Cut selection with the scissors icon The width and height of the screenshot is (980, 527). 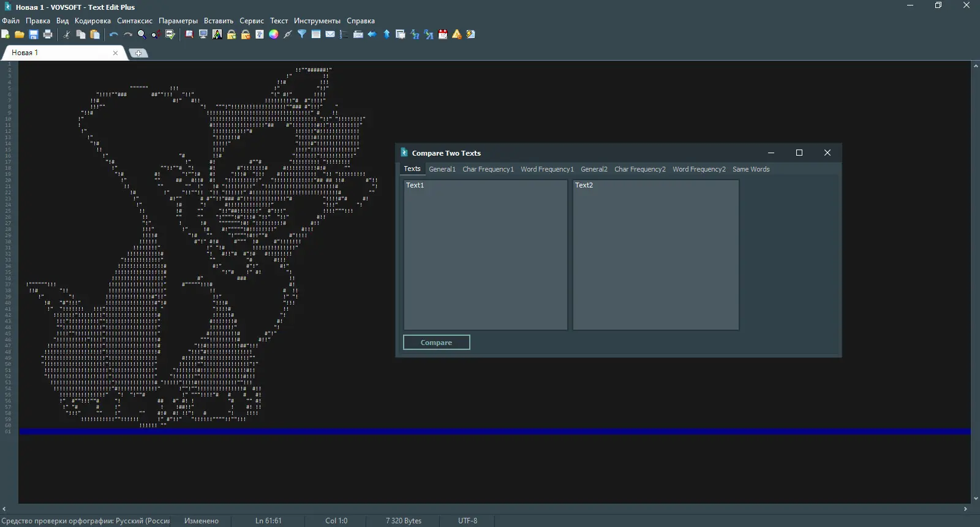pyautogui.click(x=67, y=34)
